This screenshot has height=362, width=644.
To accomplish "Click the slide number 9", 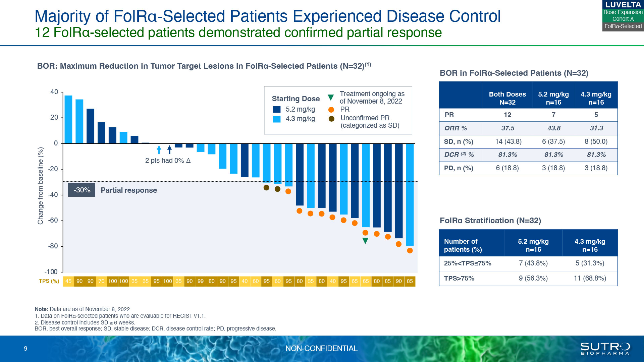I will (x=25, y=349).
